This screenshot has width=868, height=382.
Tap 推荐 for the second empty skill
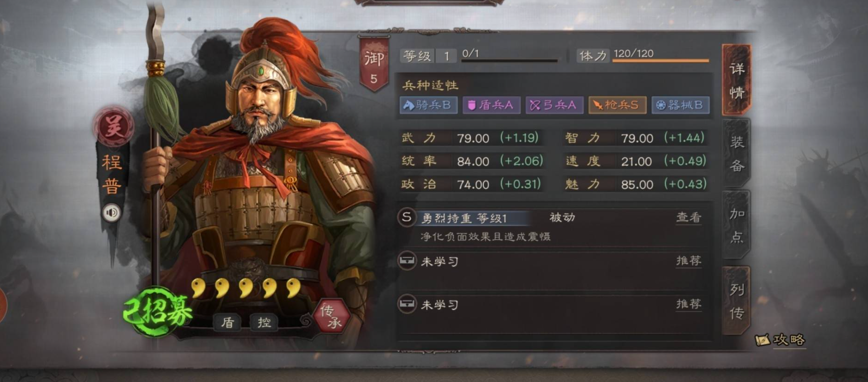pos(689,304)
